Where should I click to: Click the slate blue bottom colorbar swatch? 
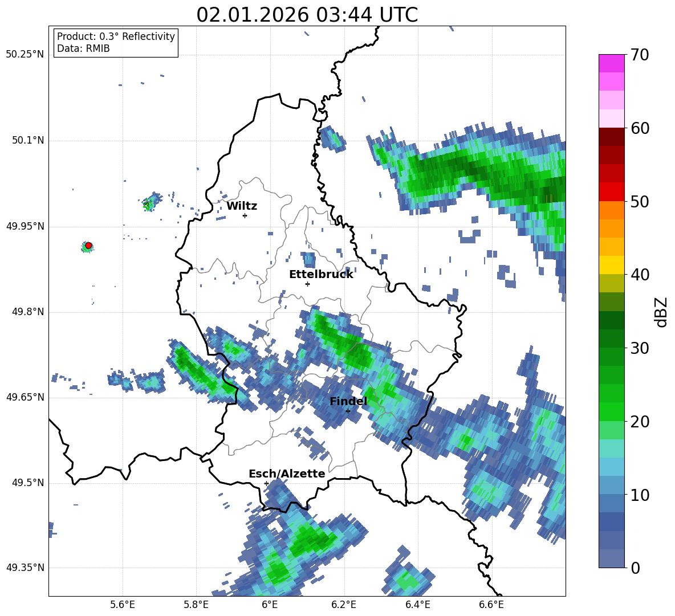click(x=611, y=558)
